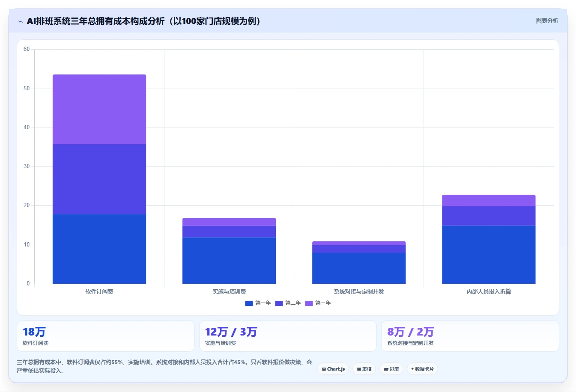This screenshot has width=576, height=392.
Task: Click the 数据卡片 sparkle icon
Action: 412,369
